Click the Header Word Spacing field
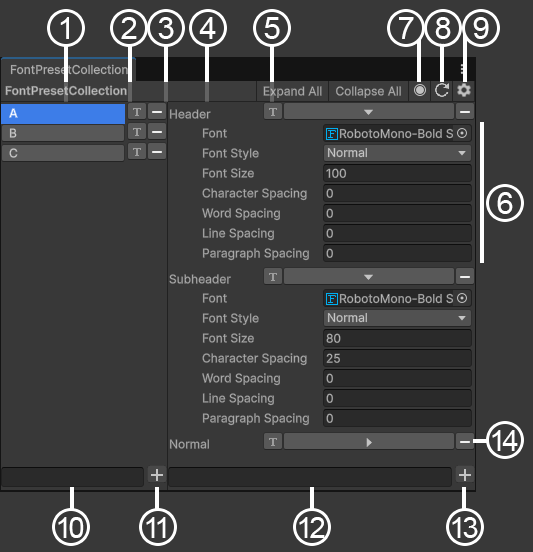This screenshot has width=533, height=552. (397, 213)
